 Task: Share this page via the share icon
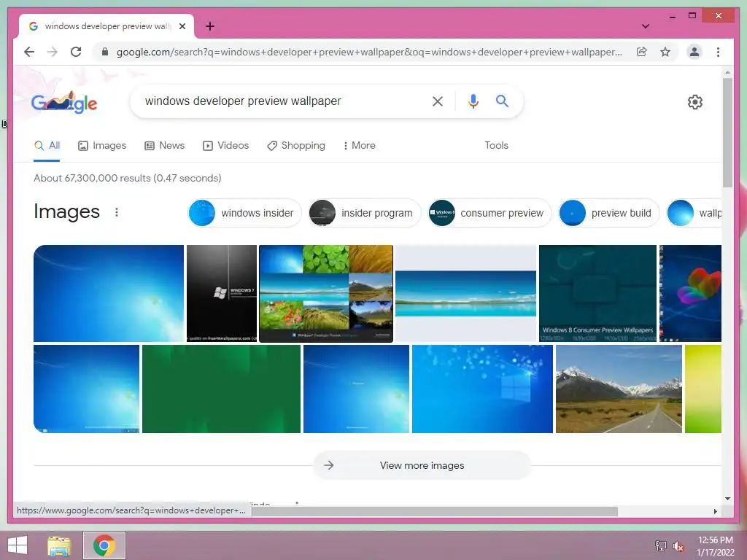coord(642,52)
